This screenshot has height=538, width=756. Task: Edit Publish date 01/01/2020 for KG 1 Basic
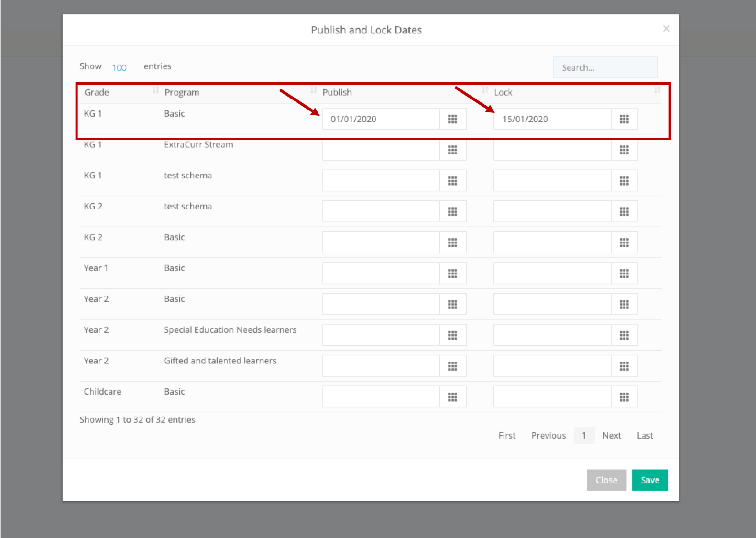coord(381,119)
